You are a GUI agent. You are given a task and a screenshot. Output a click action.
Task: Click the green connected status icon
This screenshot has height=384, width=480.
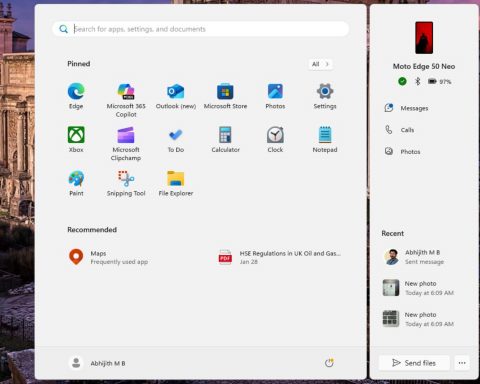coord(402,81)
